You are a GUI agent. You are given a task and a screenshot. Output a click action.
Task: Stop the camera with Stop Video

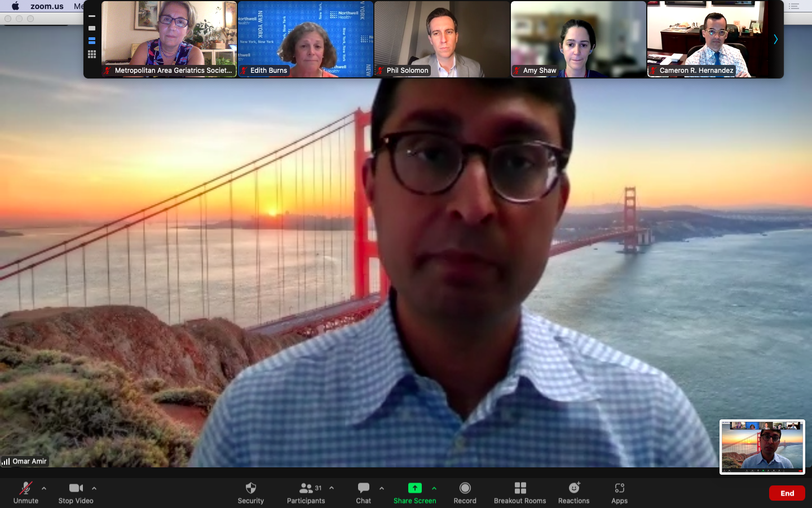76,493
